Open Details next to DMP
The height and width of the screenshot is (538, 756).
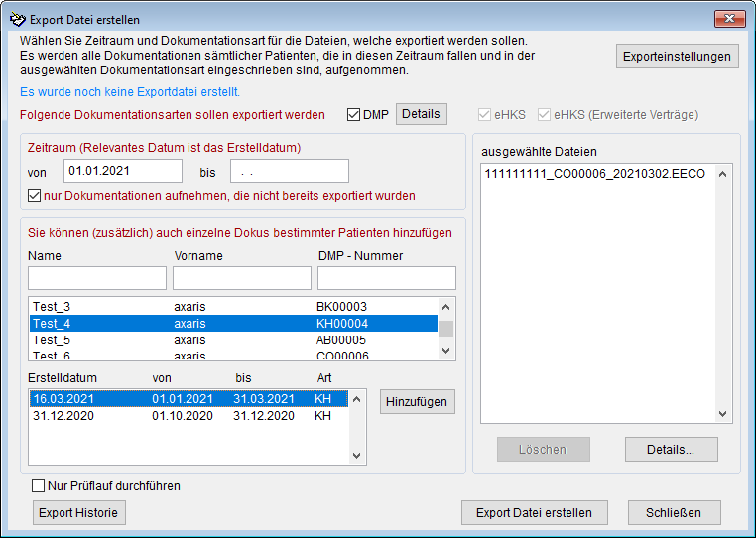pos(422,114)
